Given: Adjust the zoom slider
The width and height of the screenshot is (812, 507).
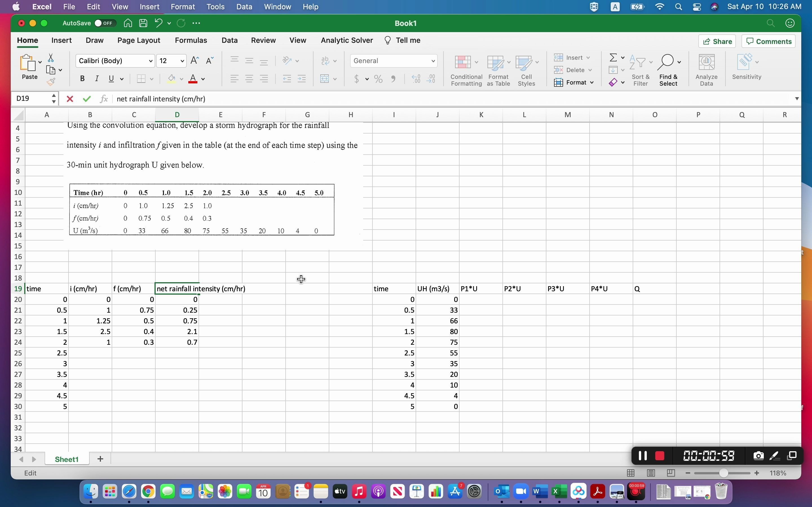Looking at the screenshot, I should 724,473.
